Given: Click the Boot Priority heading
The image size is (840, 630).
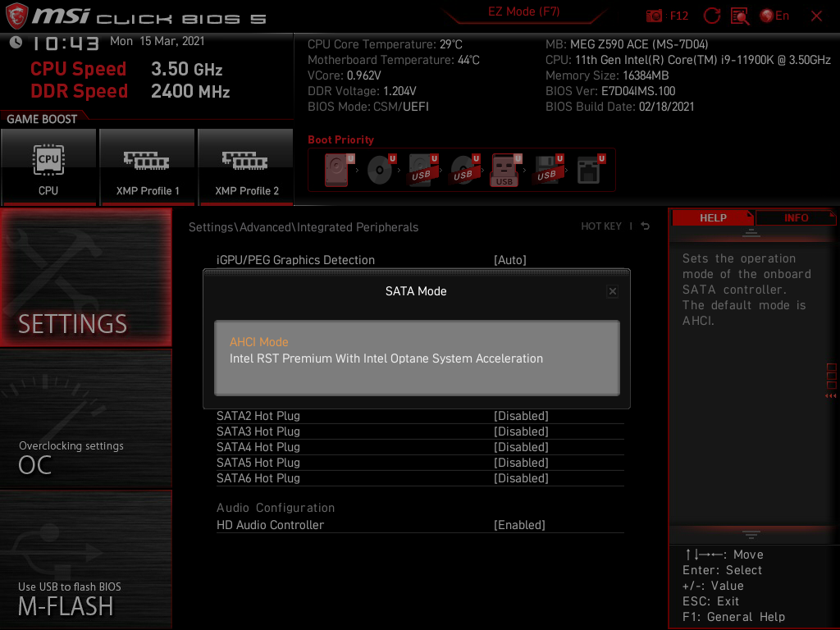Looking at the screenshot, I should tap(340, 139).
